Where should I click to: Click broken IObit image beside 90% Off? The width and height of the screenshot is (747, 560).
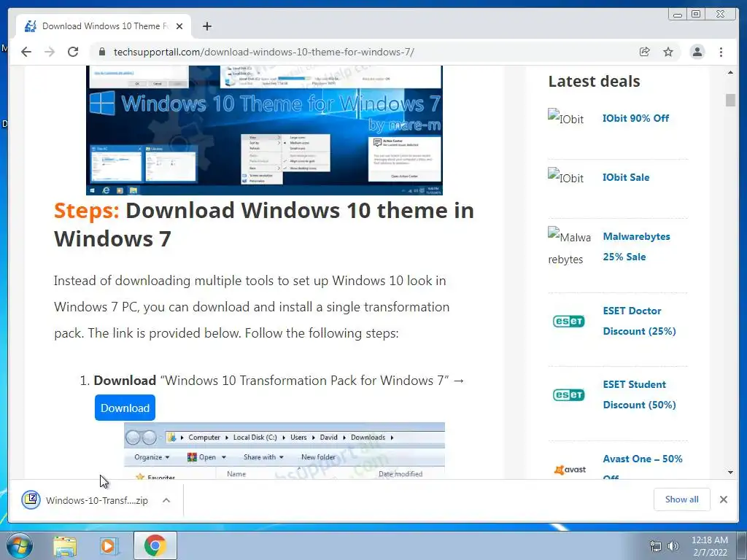point(565,117)
